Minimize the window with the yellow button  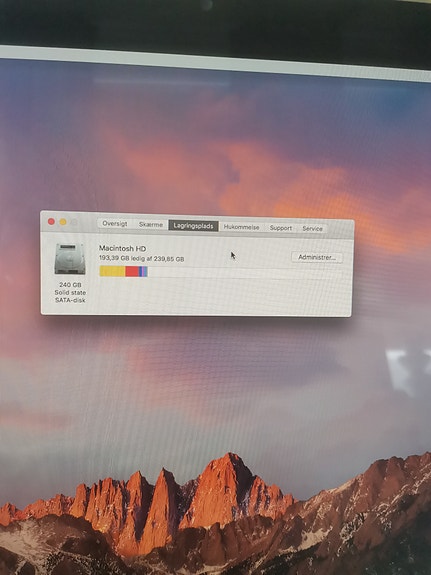pyautogui.click(x=63, y=222)
